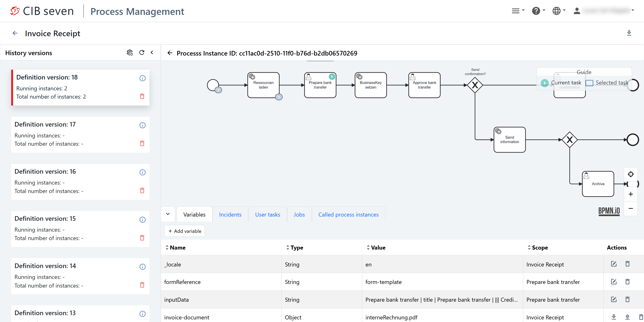Viewport: 644px width, 322px height.
Task: Sort variables by Scope column
Action: tap(538, 248)
